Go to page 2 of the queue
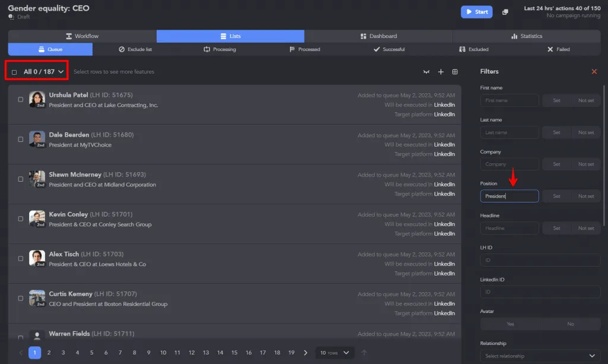 click(x=49, y=353)
